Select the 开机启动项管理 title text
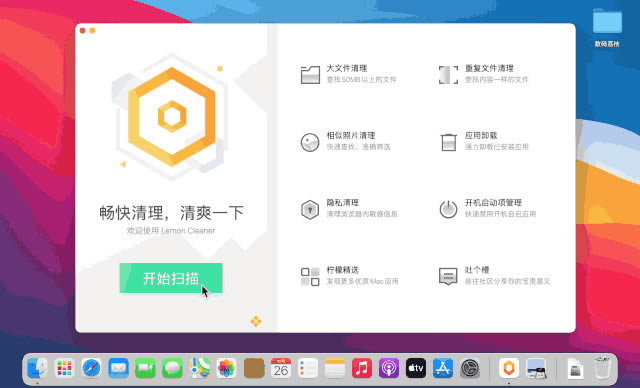Image resolution: width=640 pixels, height=388 pixels. click(493, 203)
